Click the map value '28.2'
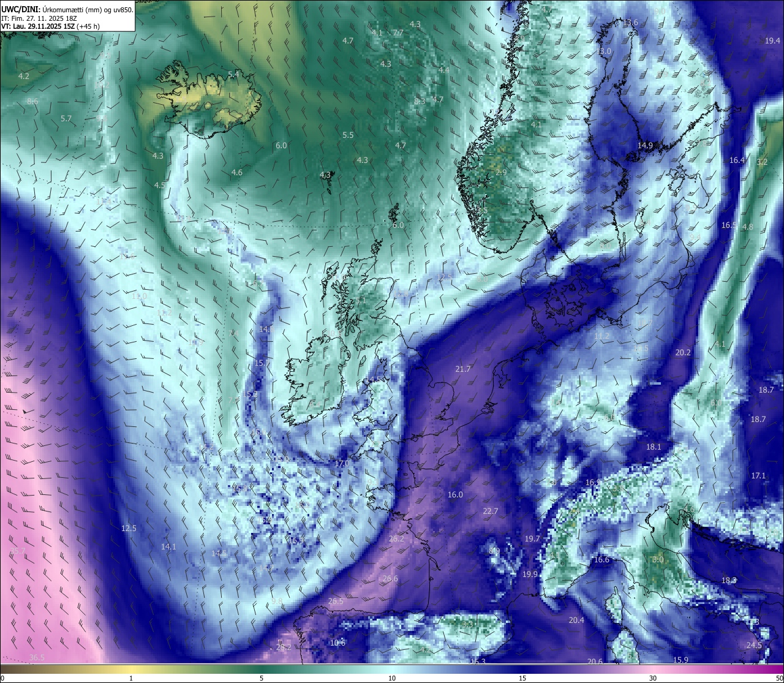784x683 pixels. 284,647
